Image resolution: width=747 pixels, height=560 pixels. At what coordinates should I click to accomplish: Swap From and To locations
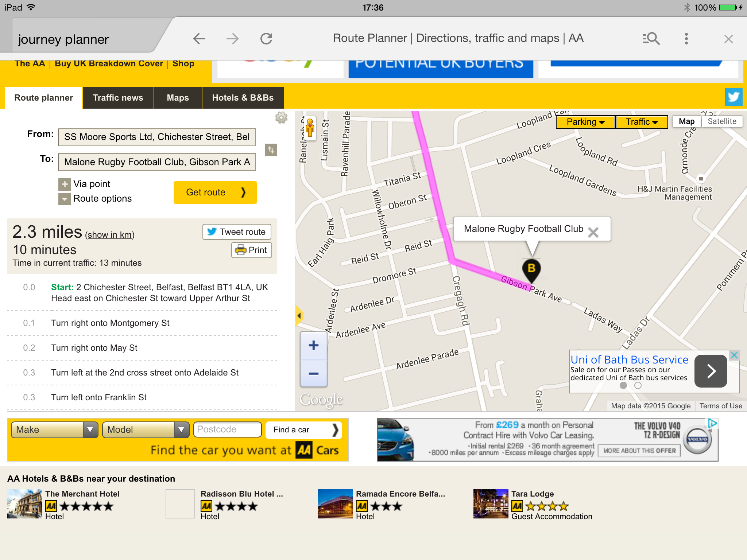click(271, 149)
